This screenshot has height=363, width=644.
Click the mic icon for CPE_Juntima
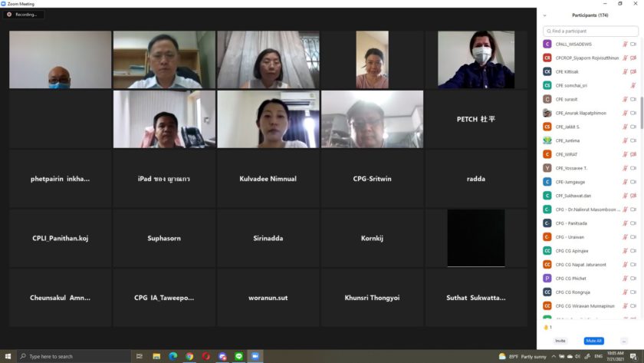626,140
